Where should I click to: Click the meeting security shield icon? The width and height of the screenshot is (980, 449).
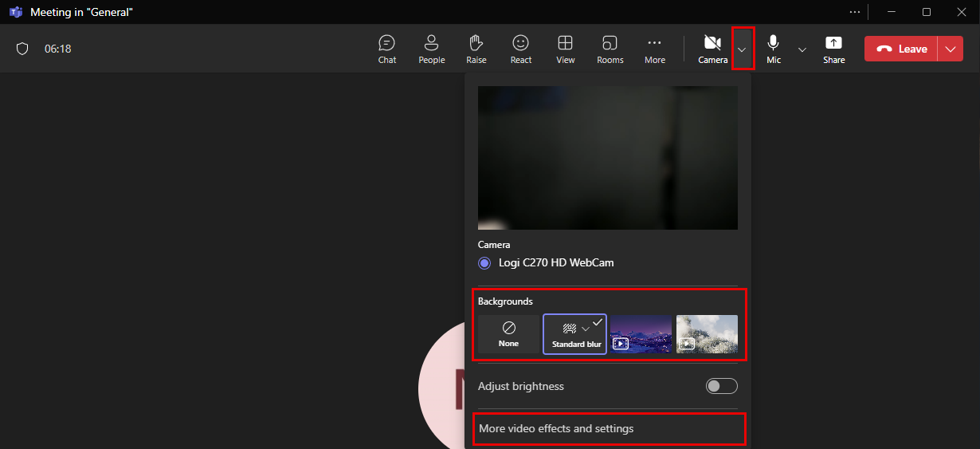pos(22,49)
